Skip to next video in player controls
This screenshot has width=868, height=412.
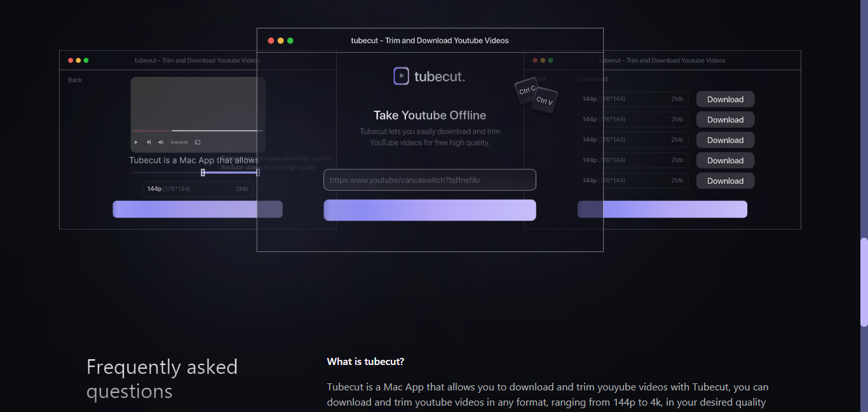coord(149,142)
